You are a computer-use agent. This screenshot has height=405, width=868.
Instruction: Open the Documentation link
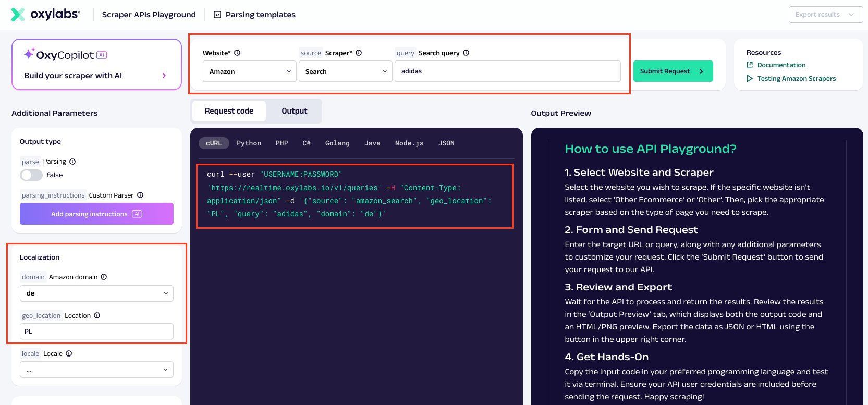coord(781,65)
